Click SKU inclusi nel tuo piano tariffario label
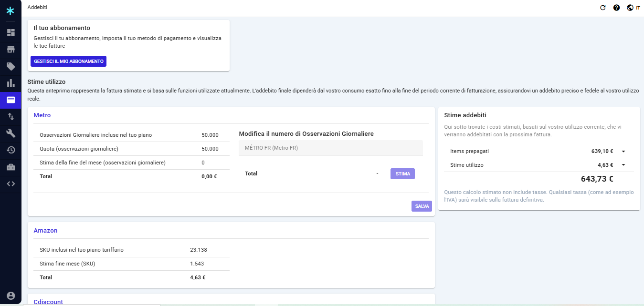This screenshot has width=644, height=306. point(82,250)
